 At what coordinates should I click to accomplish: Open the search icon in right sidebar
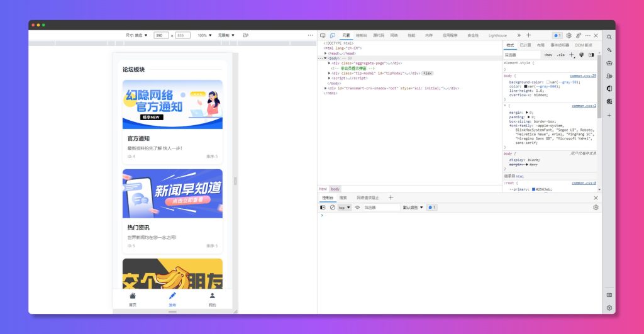(x=609, y=37)
